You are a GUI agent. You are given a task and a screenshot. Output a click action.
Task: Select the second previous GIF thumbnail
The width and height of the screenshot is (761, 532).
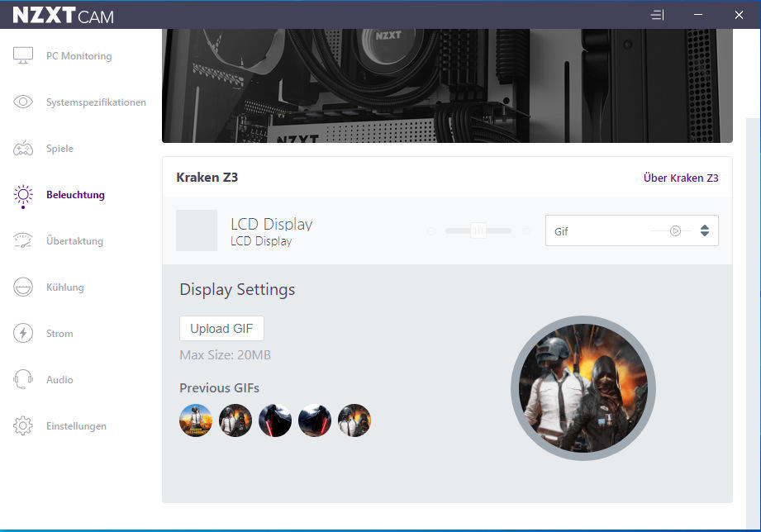coord(235,420)
